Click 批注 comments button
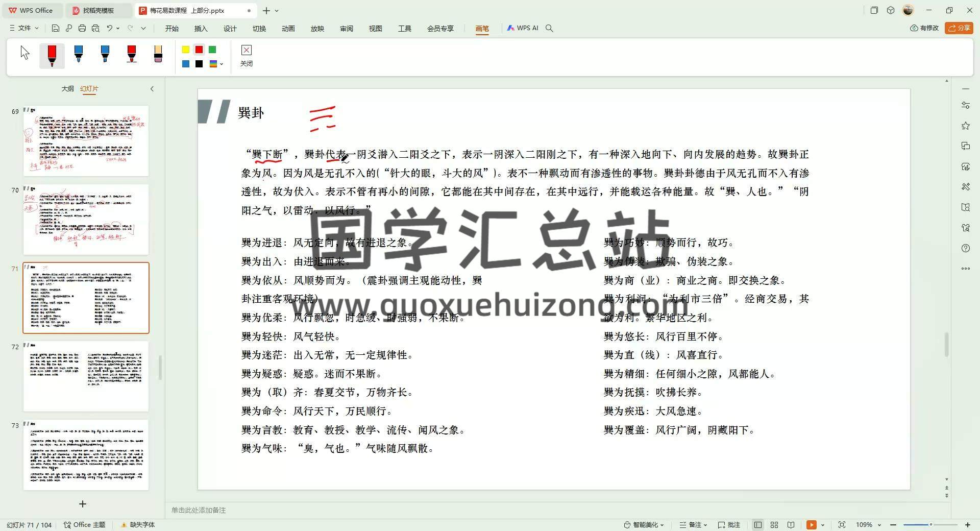 point(729,525)
